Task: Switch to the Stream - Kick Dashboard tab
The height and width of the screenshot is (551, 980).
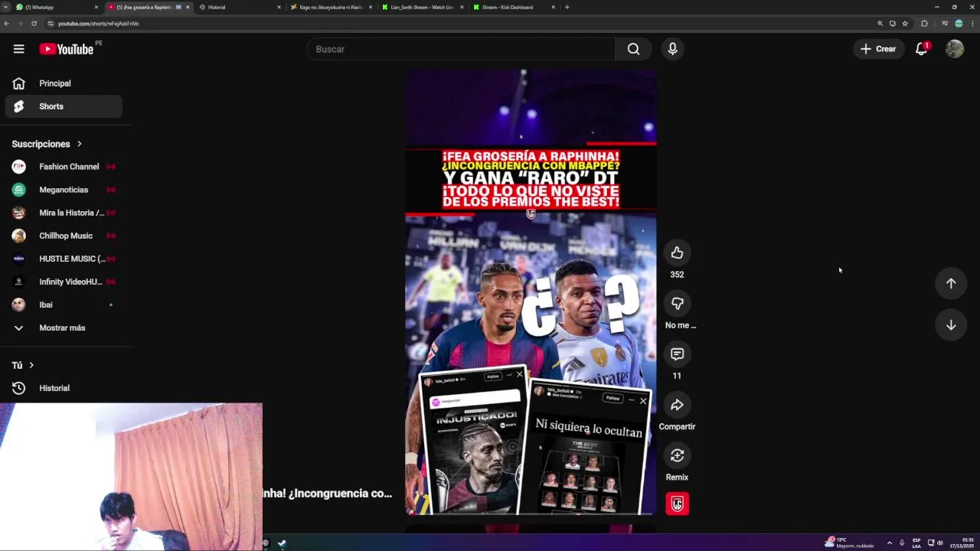Action: [x=513, y=7]
